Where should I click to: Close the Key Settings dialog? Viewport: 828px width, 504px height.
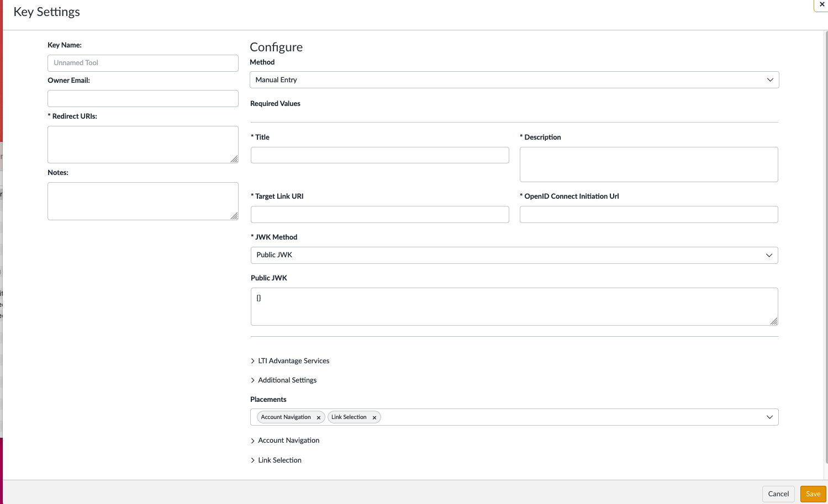tap(822, 4)
